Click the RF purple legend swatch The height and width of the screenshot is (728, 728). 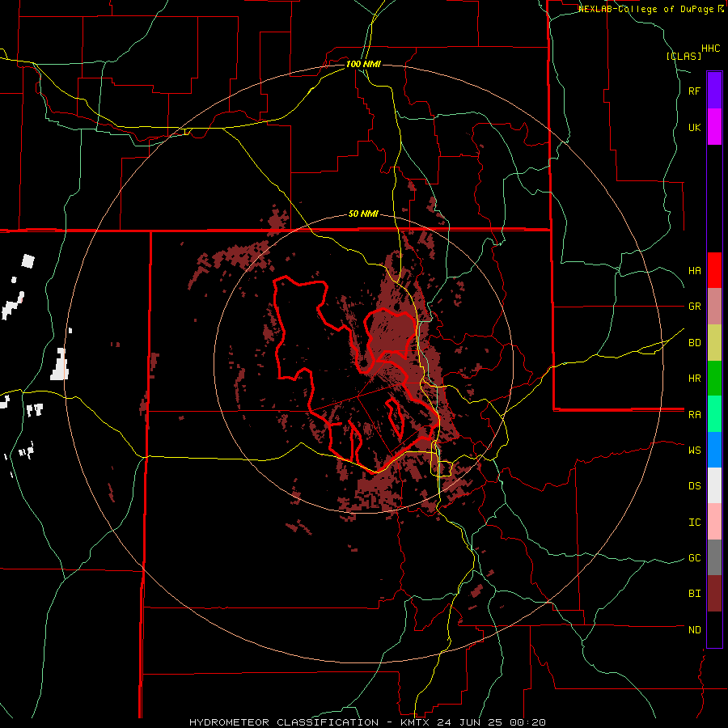click(714, 90)
